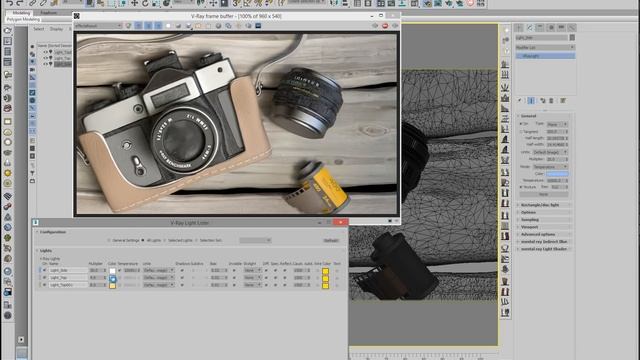Toggle Temperature checkbox in Light_Side row

click(x=120, y=270)
